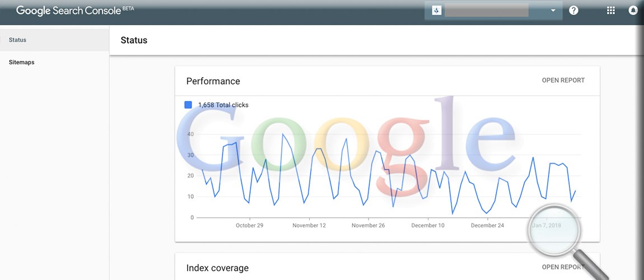This screenshot has height=280, width=644.
Task: Click the December 24 axis date label
Action: 487,225
